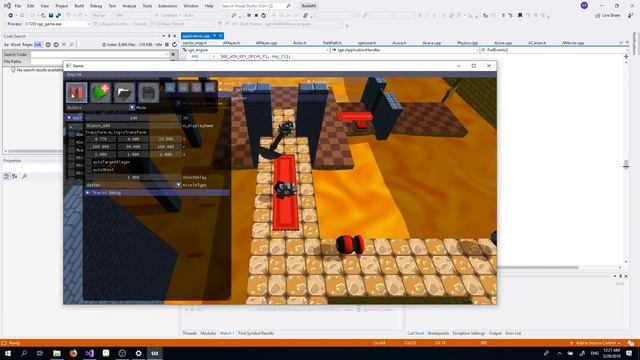Click the refresh index icon in Code Search
640x360 pixels.
(x=174, y=44)
